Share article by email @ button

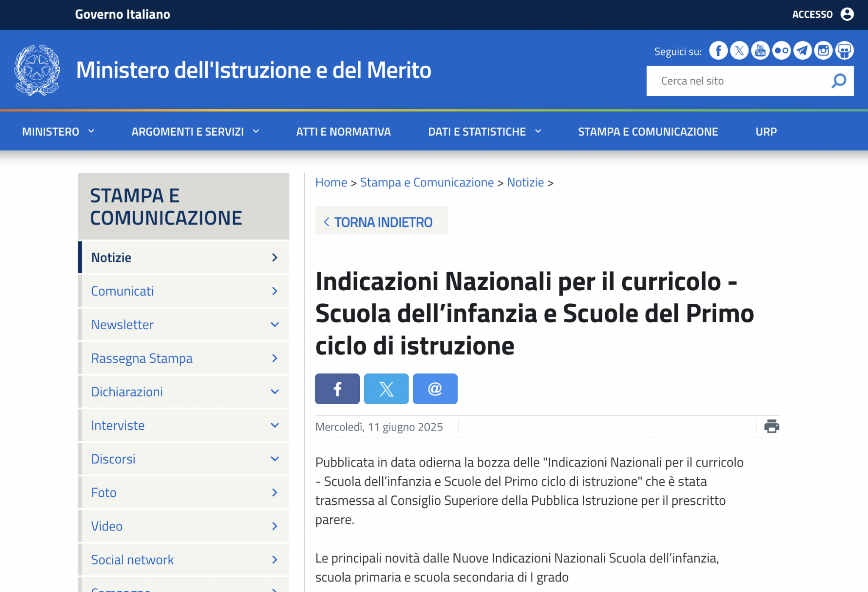coord(435,389)
